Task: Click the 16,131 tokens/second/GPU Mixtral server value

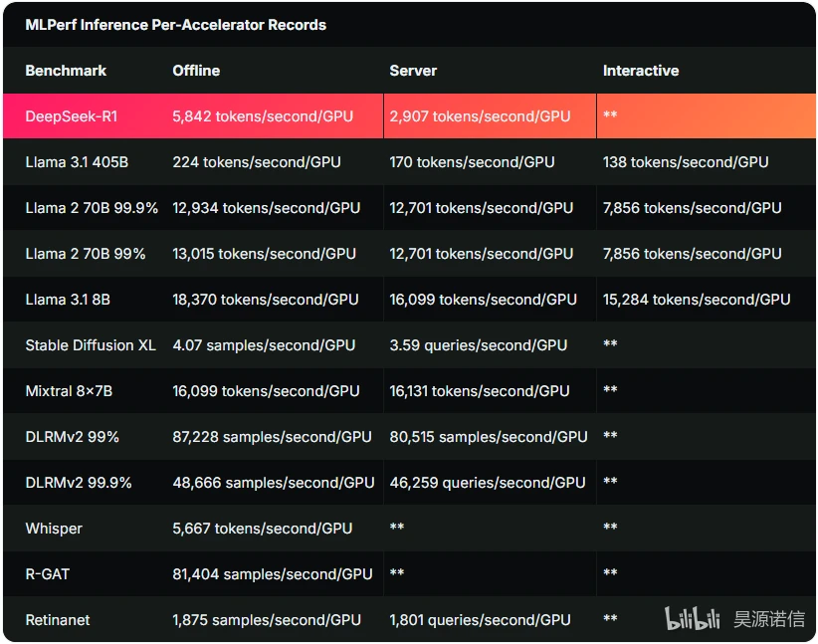Action: [480, 391]
